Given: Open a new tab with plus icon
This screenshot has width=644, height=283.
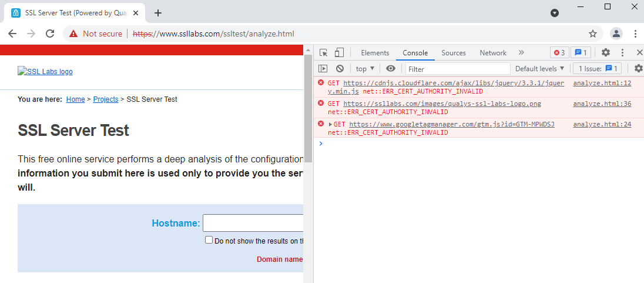Looking at the screenshot, I should click(x=158, y=13).
